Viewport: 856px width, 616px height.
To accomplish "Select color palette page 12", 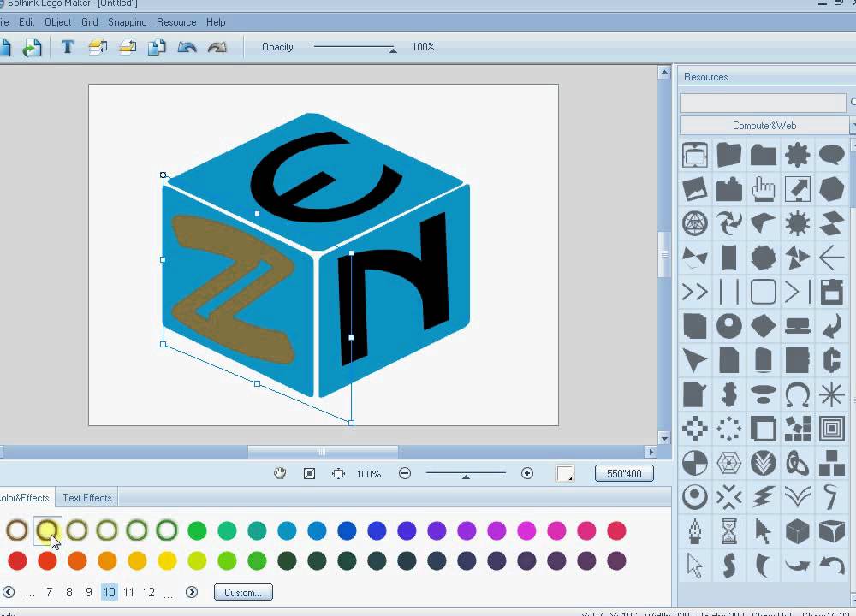I will pyautogui.click(x=148, y=593).
